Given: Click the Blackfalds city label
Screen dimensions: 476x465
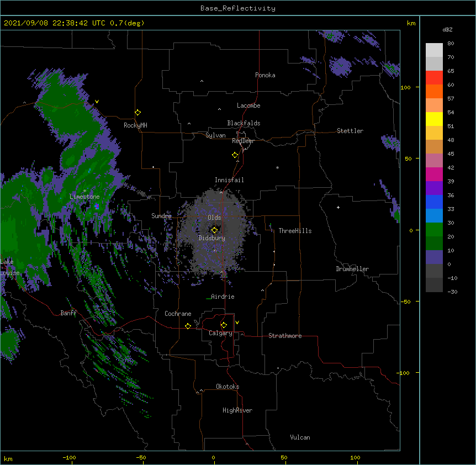Looking at the screenshot, I should pos(244,123).
